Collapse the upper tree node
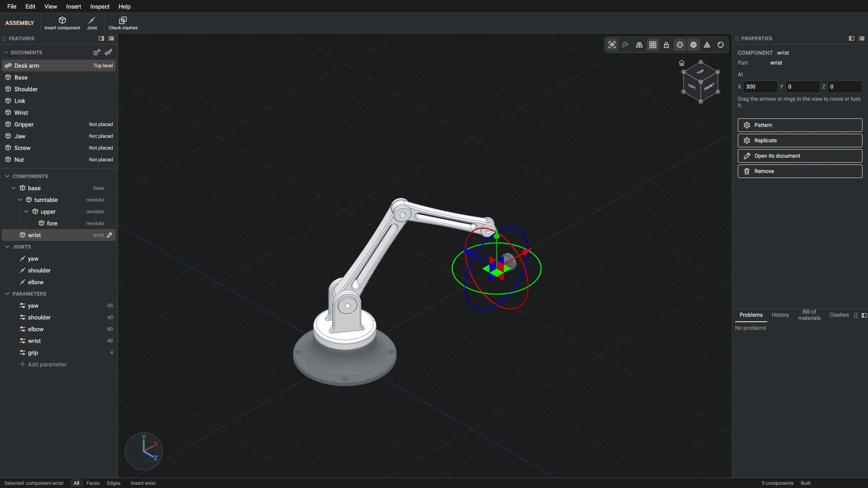Screen dimensions: 868x488 (x=26, y=211)
